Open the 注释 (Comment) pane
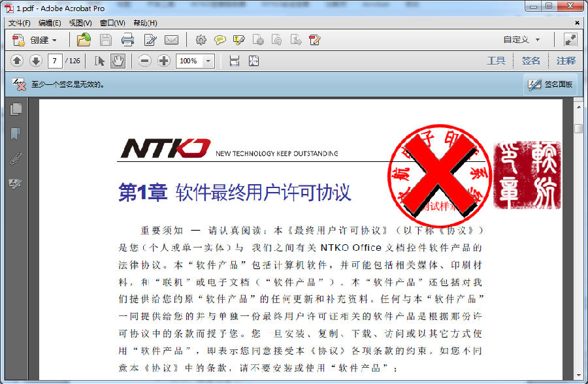 [566, 61]
